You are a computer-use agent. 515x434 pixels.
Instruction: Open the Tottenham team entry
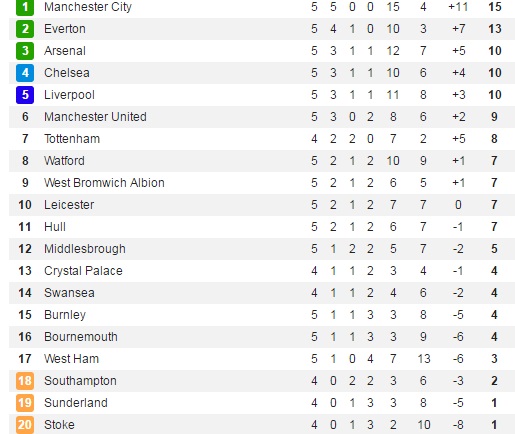click(x=72, y=139)
